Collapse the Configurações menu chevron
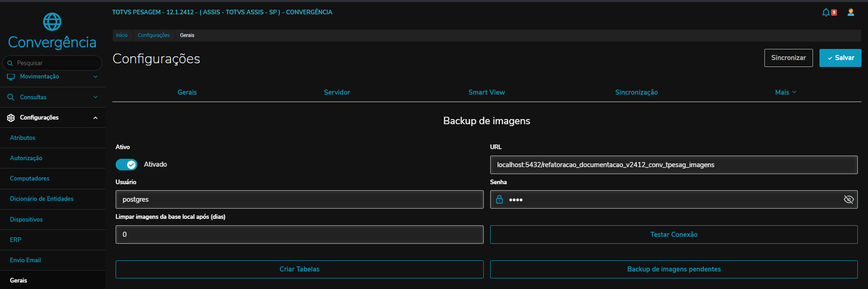Image resolution: width=868 pixels, height=289 pixels. [95, 118]
